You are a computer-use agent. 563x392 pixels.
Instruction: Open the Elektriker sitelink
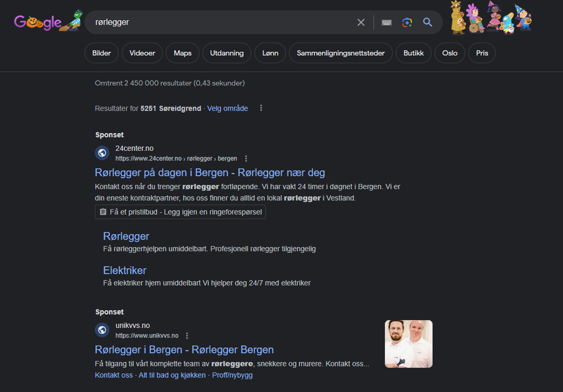[125, 270]
